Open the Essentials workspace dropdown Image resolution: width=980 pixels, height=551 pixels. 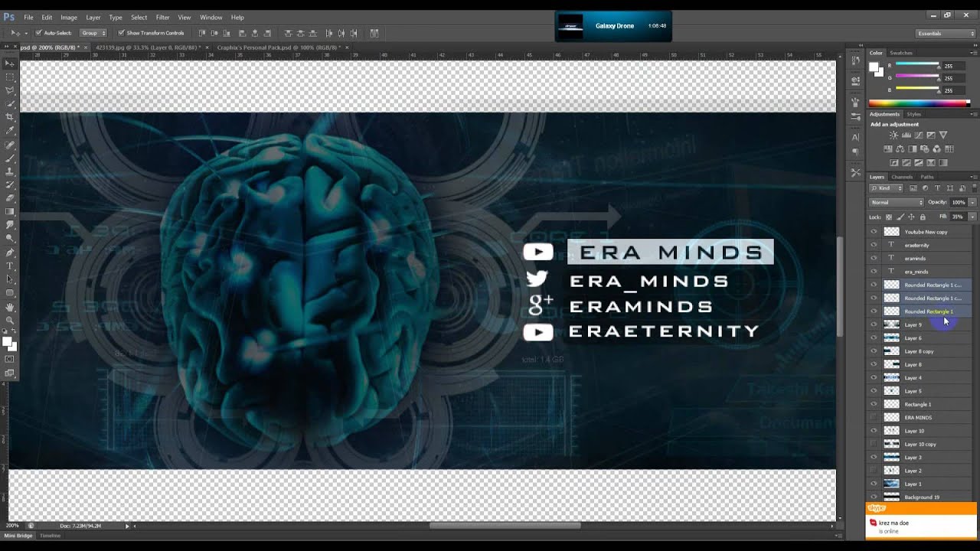tap(946, 34)
